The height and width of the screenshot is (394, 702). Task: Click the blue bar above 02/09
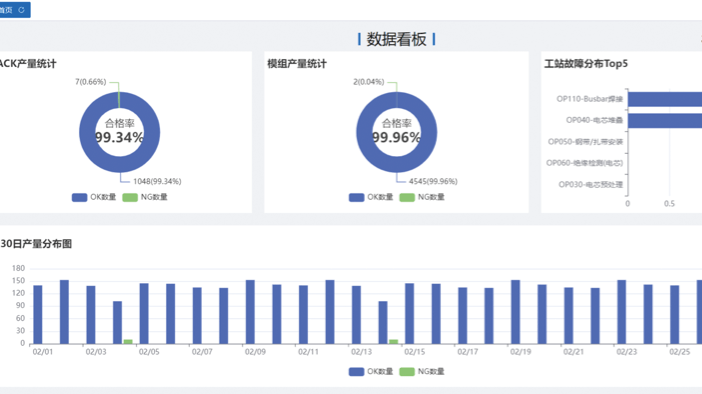[250, 312]
